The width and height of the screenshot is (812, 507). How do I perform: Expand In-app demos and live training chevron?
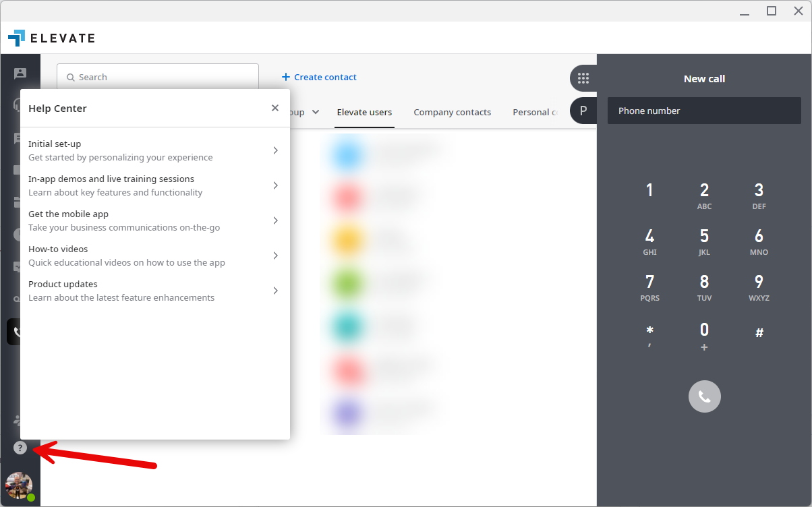tap(275, 185)
